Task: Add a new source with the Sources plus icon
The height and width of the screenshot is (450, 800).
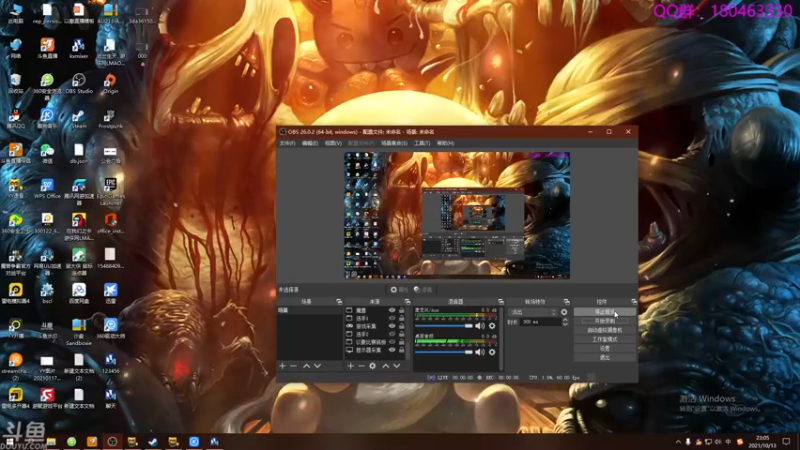Action: tap(351, 366)
